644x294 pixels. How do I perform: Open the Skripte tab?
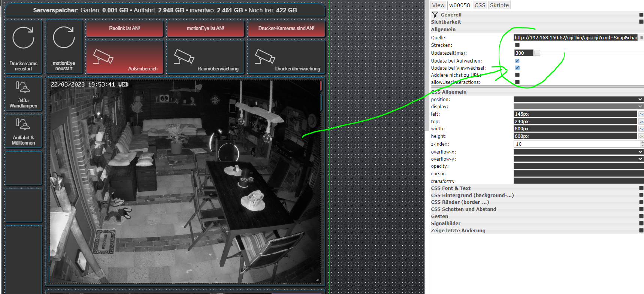tap(499, 5)
